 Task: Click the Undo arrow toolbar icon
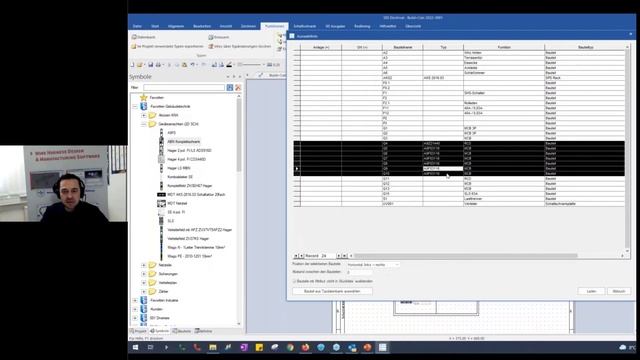[193, 65]
